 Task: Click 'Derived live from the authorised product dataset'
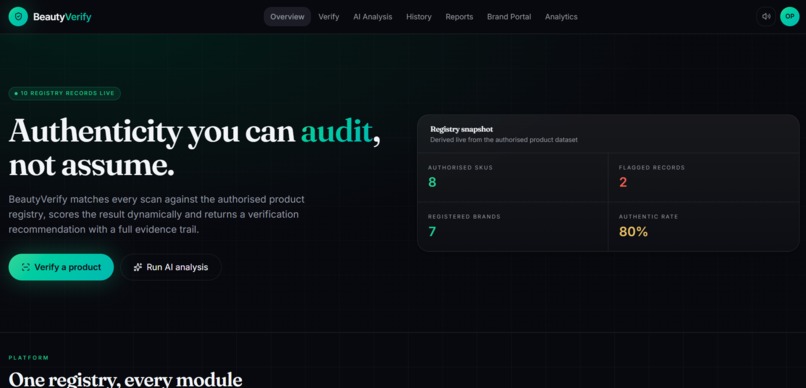[x=504, y=140]
